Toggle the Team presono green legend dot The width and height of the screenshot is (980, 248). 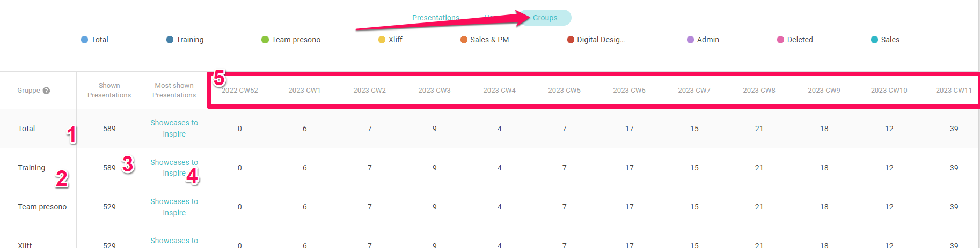[x=265, y=40]
